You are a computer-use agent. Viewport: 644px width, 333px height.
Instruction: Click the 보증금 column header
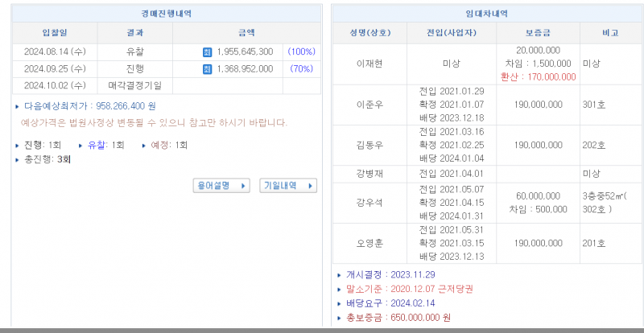[x=539, y=33]
